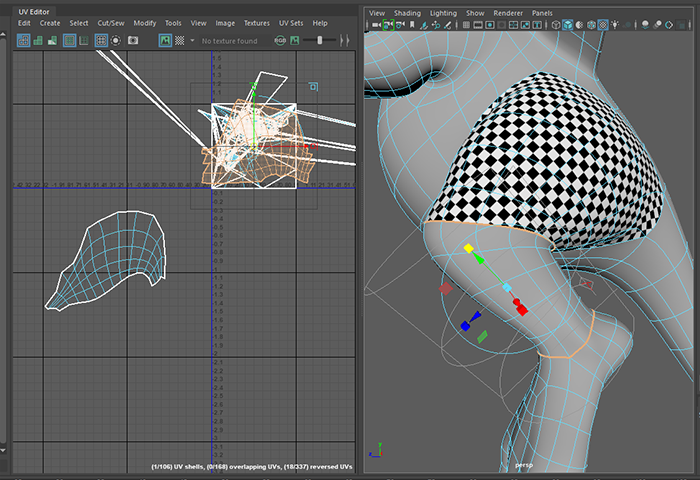This screenshot has width=700, height=480.
Task: Click the wireframe cube shading icon
Action: [554, 26]
